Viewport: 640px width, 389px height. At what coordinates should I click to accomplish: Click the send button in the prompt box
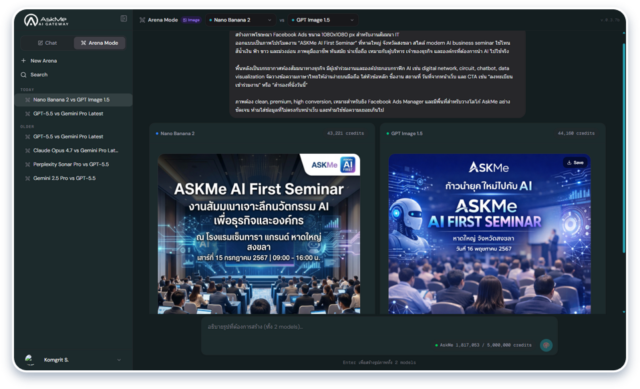[x=546, y=345]
